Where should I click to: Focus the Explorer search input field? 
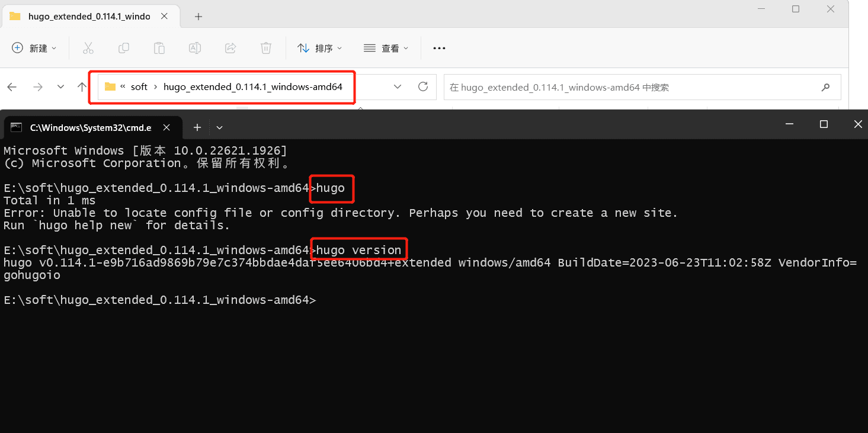click(642, 87)
